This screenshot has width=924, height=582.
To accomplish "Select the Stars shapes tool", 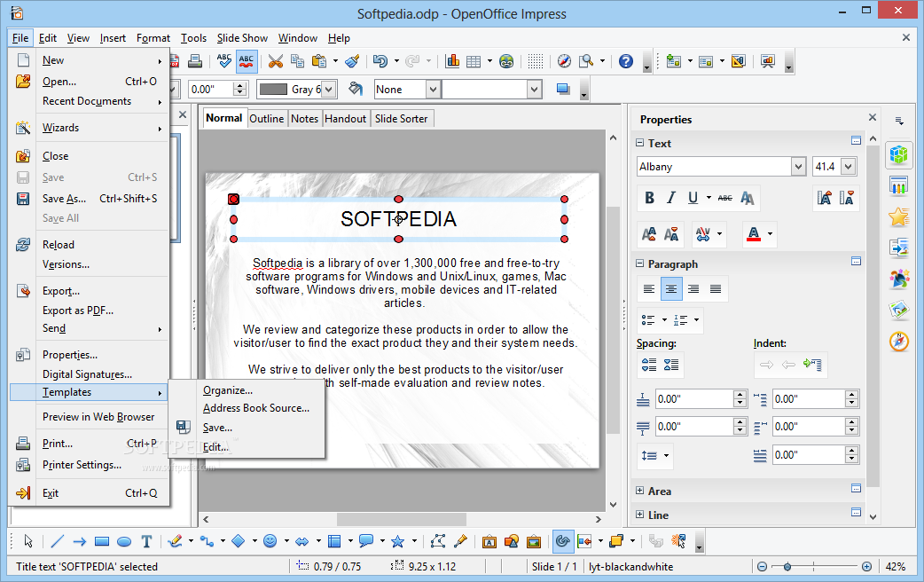I will tap(398, 541).
